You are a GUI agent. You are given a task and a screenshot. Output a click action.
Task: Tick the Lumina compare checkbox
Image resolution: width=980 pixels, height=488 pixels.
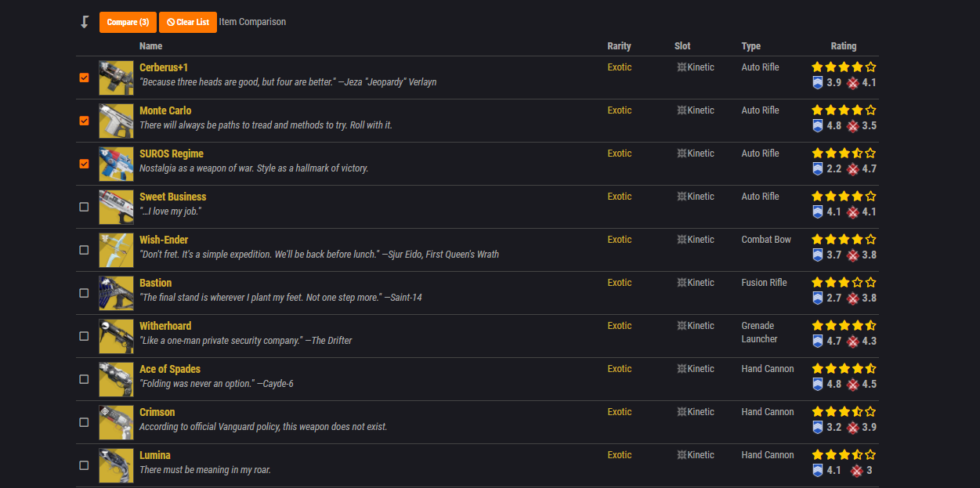coord(84,465)
